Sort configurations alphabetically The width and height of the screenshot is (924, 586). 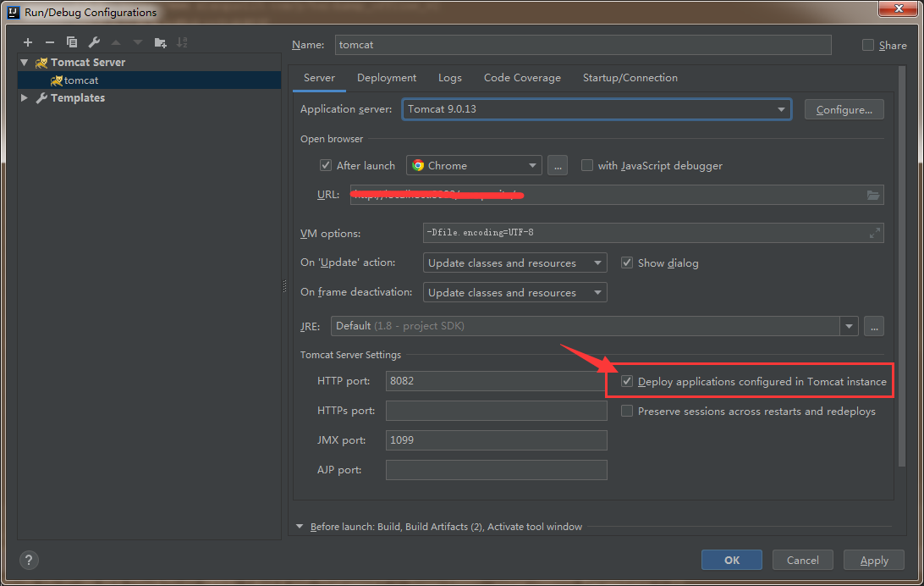182,42
